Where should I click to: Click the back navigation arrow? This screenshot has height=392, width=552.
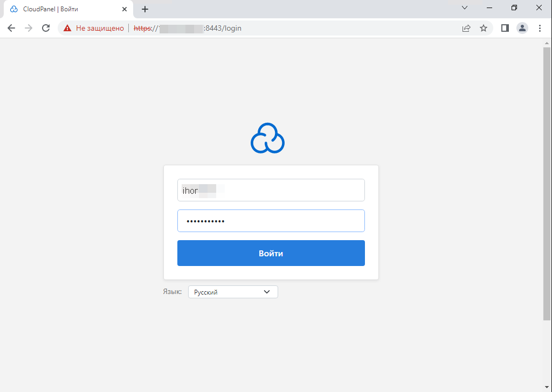[x=11, y=28]
